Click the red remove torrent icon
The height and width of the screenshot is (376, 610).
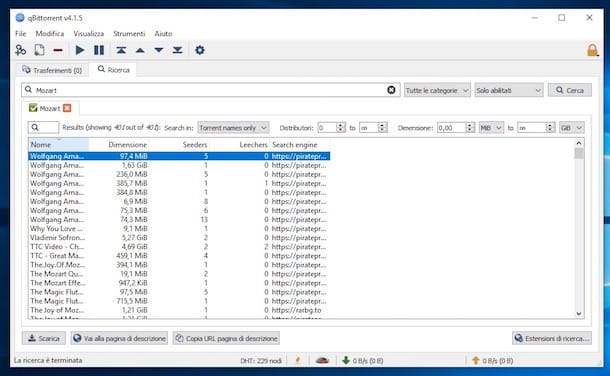pyautogui.click(x=58, y=50)
